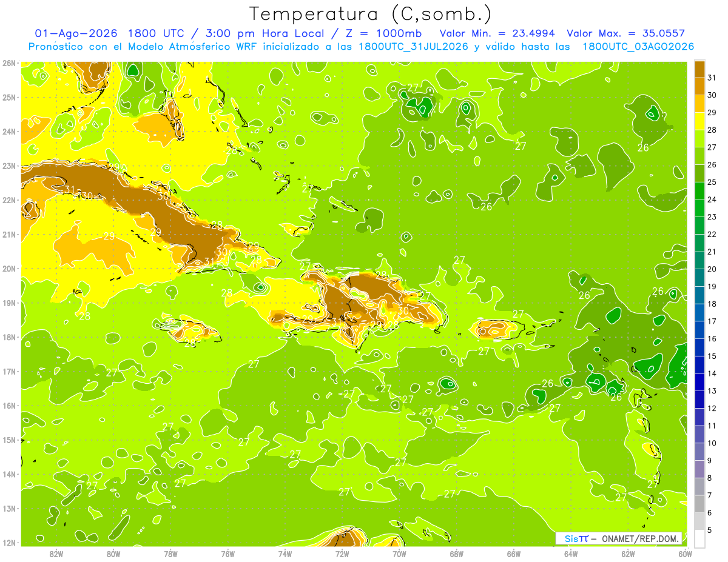Click "1800UTC_03AGO2026" valid-until time text
The width and height of the screenshot is (728, 562).
[x=638, y=47]
